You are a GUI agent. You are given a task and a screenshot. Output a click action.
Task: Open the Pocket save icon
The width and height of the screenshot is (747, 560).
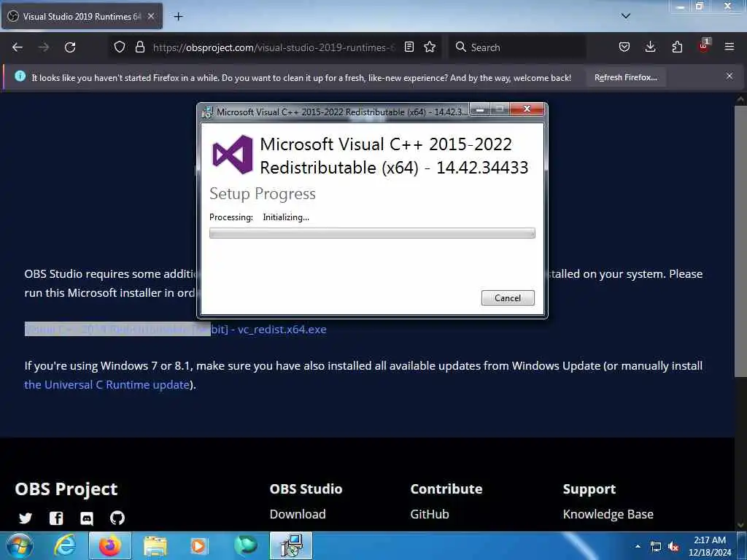624,47
